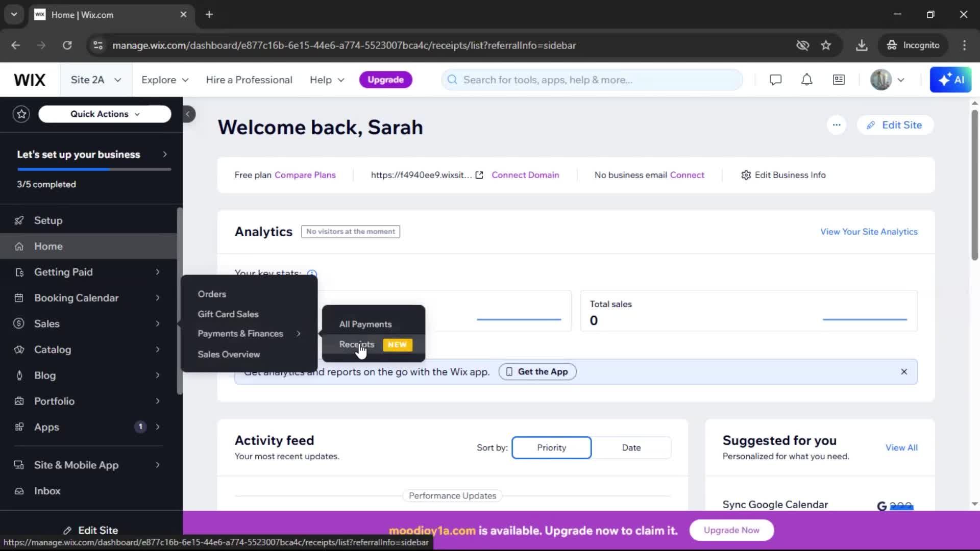980x551 pixels.
Task: Dismiss the Wix app banner
Action: (x=904, y=371)
